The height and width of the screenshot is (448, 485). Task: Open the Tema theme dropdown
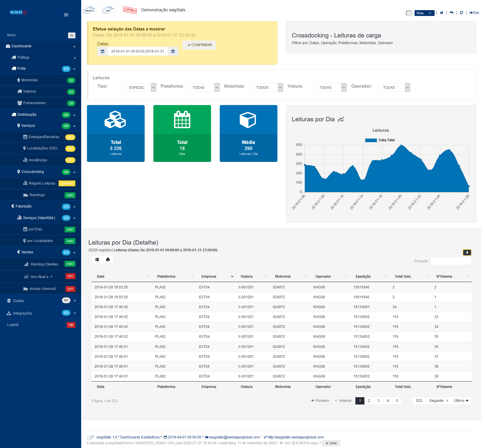pyautogui.click(x=424, y=13)
